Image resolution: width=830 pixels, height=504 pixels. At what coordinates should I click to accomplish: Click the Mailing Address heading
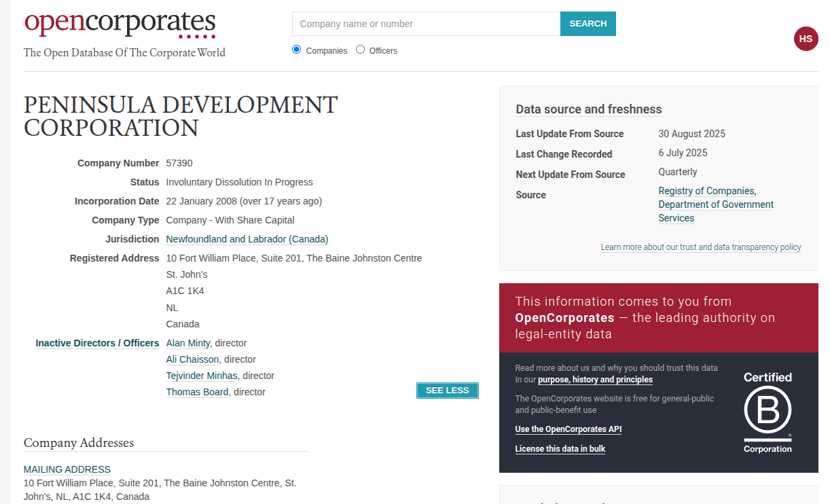click(67, 469)
